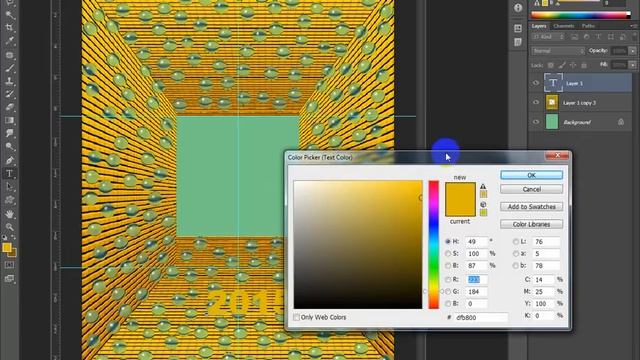640x360 pixels.
Task: Click the vertical hue slider strip
Action: (433, 244)
